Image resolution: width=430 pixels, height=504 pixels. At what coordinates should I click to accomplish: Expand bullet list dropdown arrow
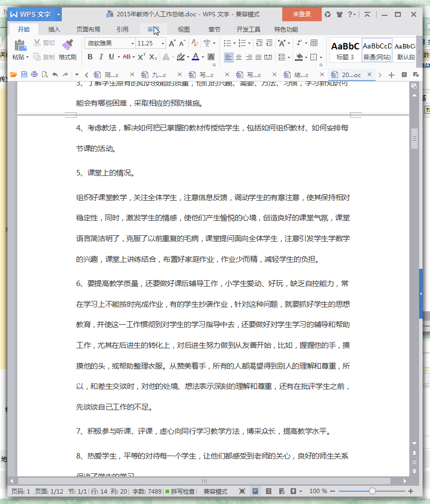(234, 43)
